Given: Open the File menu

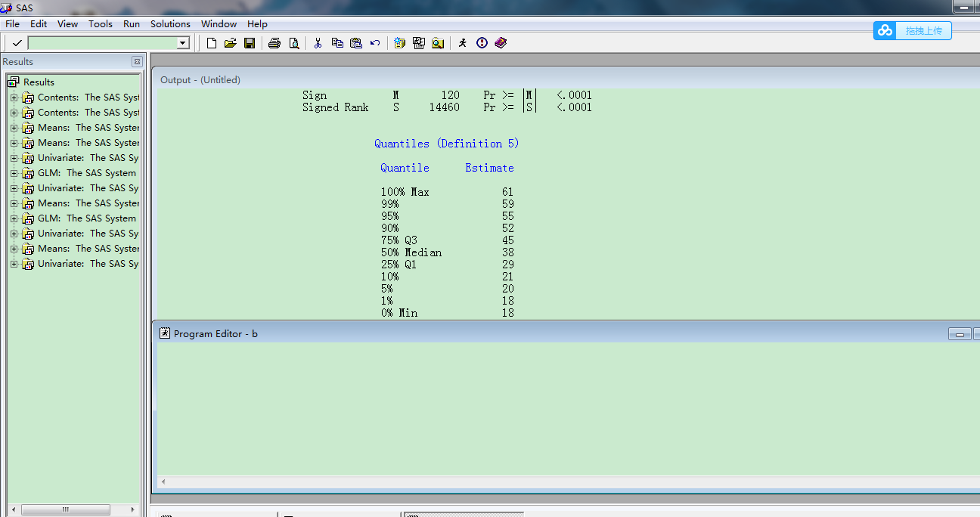Looking at the screenshot, I should 12,24.
